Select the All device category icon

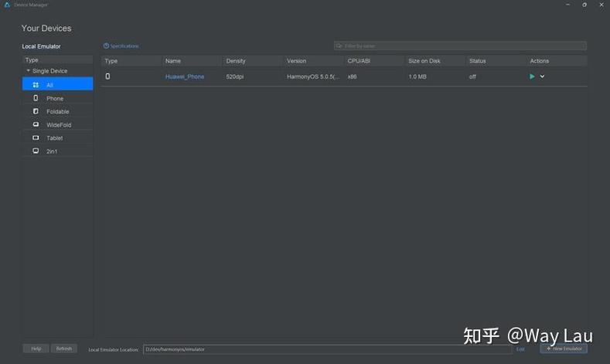[x=36, y=85]
